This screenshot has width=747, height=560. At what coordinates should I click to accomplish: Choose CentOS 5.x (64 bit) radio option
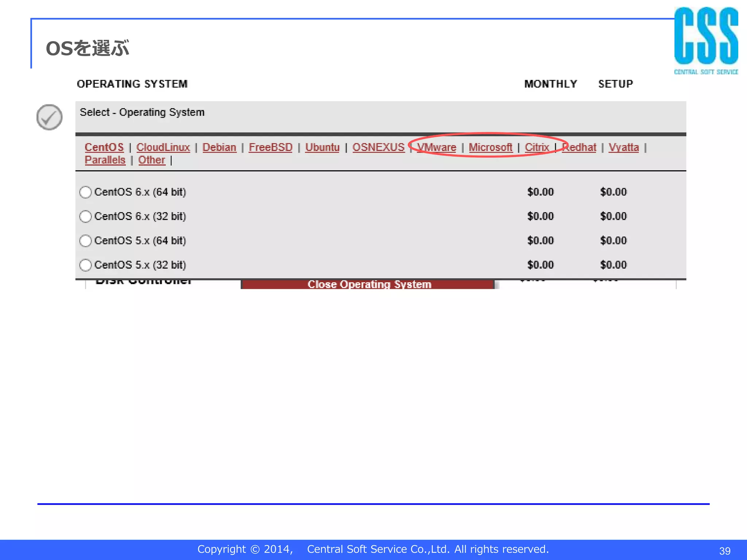(85, 241)
